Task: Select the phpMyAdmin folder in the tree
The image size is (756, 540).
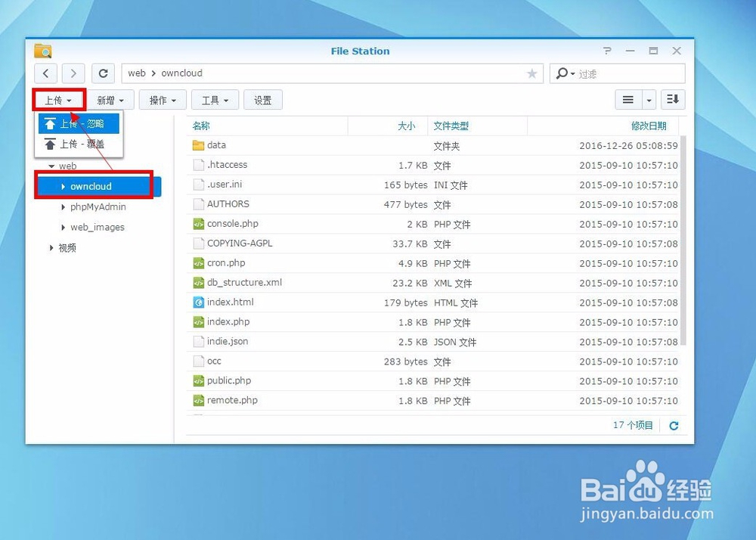Action: [98, 206]
